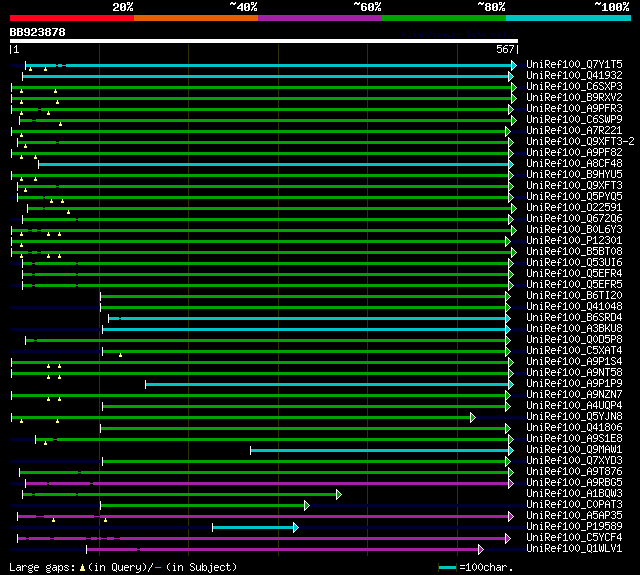Open the UniRef100_Q7Y1T5 hit label

(x=574, y=64)
